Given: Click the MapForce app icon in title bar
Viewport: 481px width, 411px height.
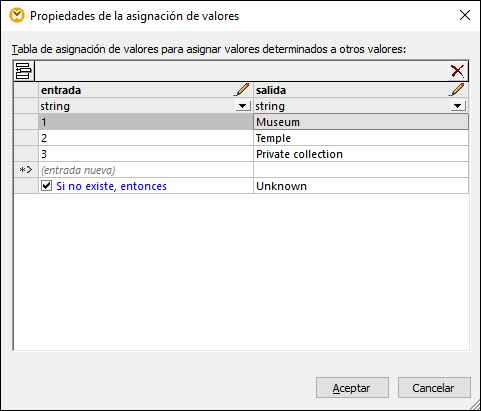Looking at the screenshot, I should click(17, 16).
